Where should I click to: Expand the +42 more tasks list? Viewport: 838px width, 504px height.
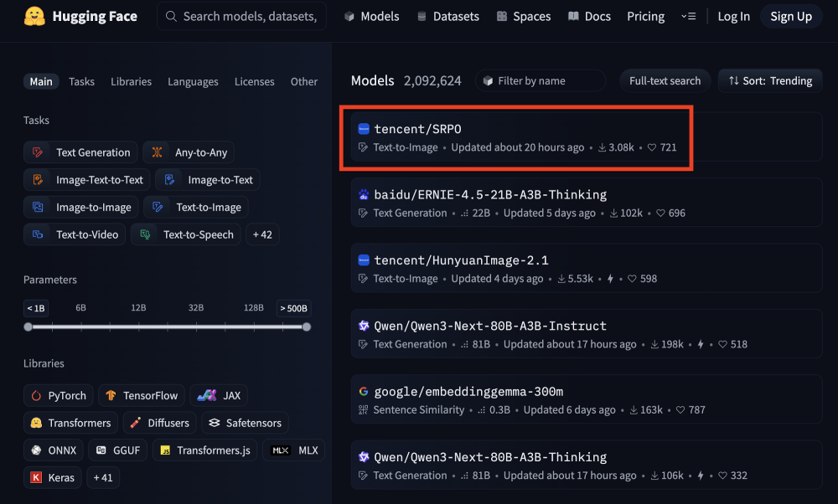tap(262, 234)
